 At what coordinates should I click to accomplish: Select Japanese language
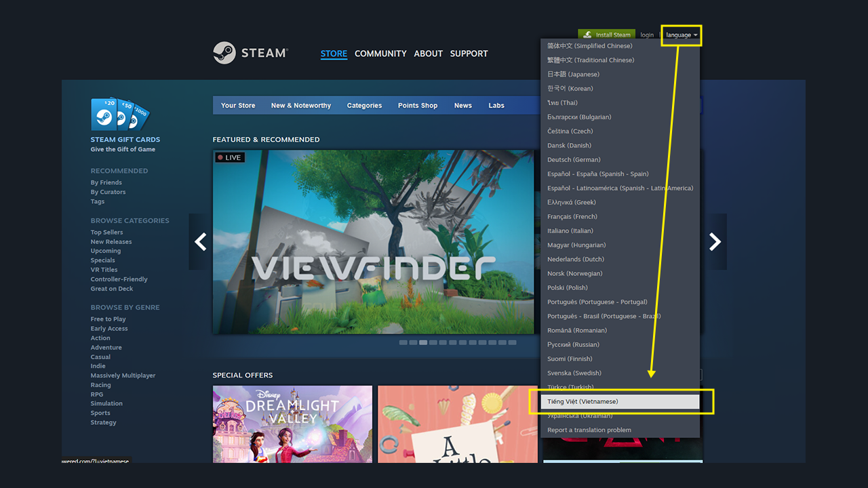click(x=620, y=75)
